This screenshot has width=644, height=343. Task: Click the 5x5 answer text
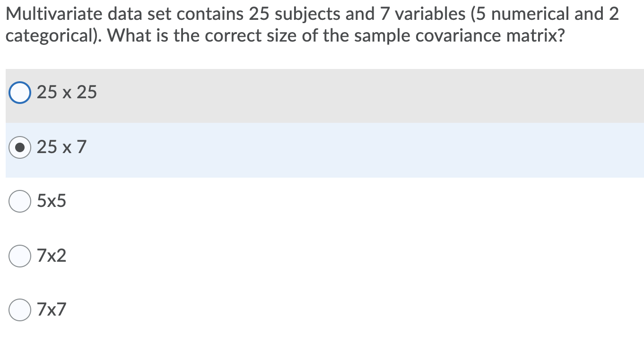pos(51,201)
